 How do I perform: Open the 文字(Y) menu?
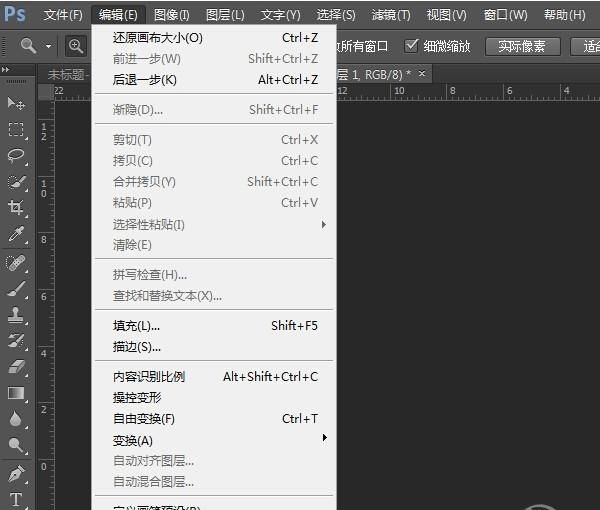tap(280, 15)
